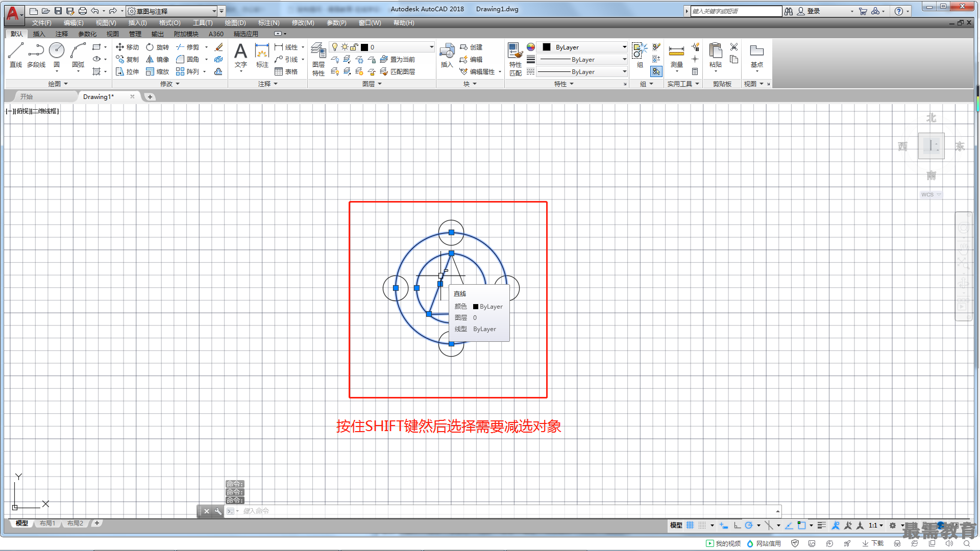Toggle annotation visibility icon in status bar

(x=836, y=525)
